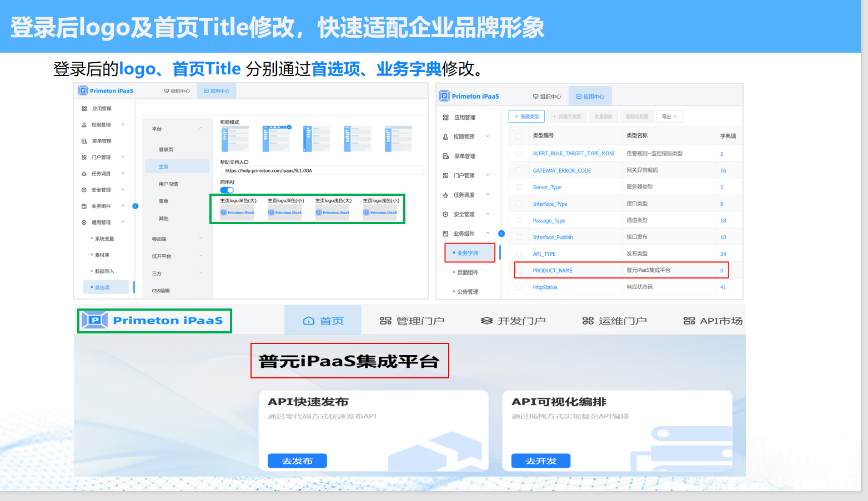Click the blue sidebar collapse arrow beside 业务组件 in the left screenshot
The width and height of the screenshot is (868, 501).
(135, 206)
